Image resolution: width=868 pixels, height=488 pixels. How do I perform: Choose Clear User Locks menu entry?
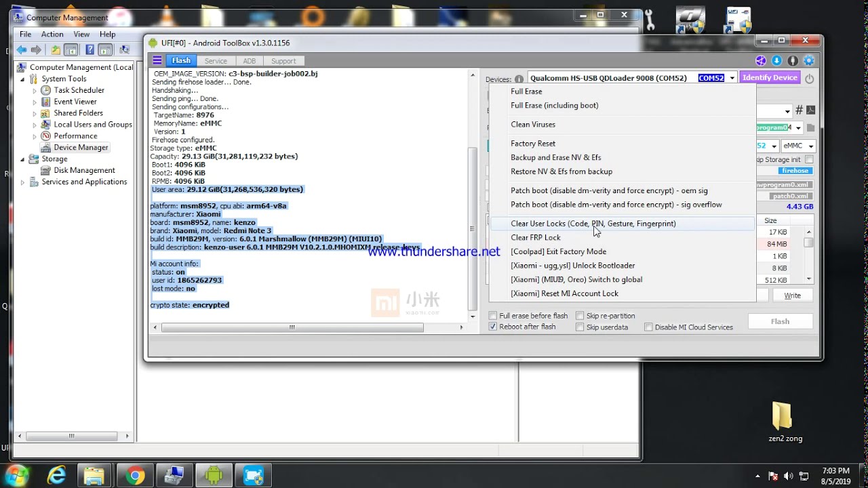(x=622, y=224)
